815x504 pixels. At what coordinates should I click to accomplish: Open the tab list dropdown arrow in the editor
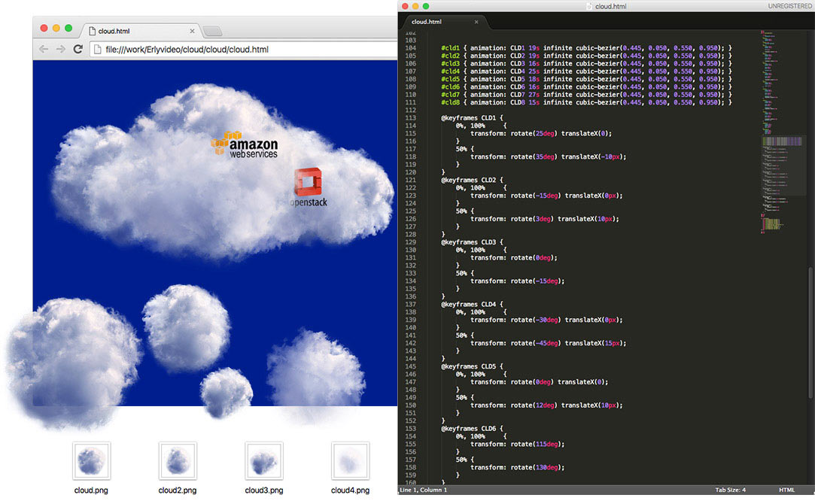807,22
